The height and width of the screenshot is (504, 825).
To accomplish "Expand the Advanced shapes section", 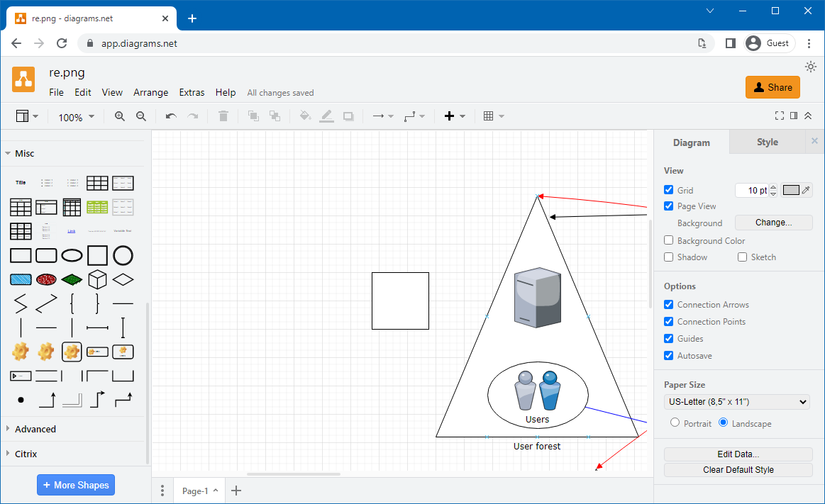I will [34, 429].
